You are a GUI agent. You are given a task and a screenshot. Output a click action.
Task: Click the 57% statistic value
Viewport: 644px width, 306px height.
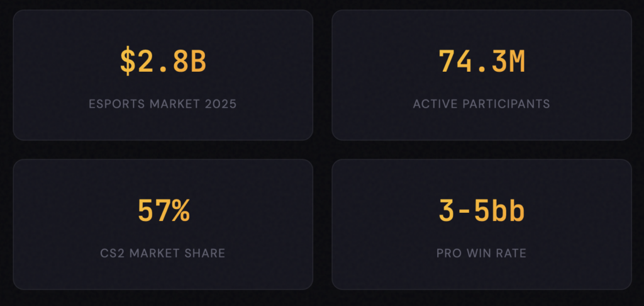click(163, 211)
